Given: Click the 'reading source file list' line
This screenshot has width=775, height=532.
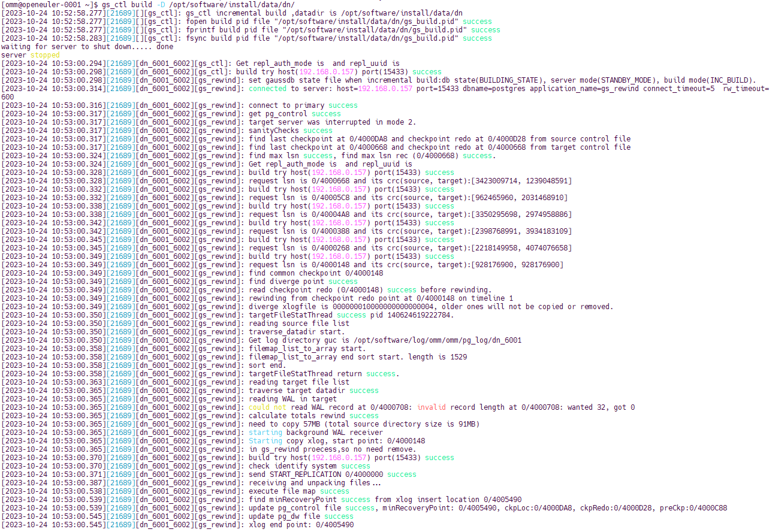Looking at the screenshot, I should point(175,323).
